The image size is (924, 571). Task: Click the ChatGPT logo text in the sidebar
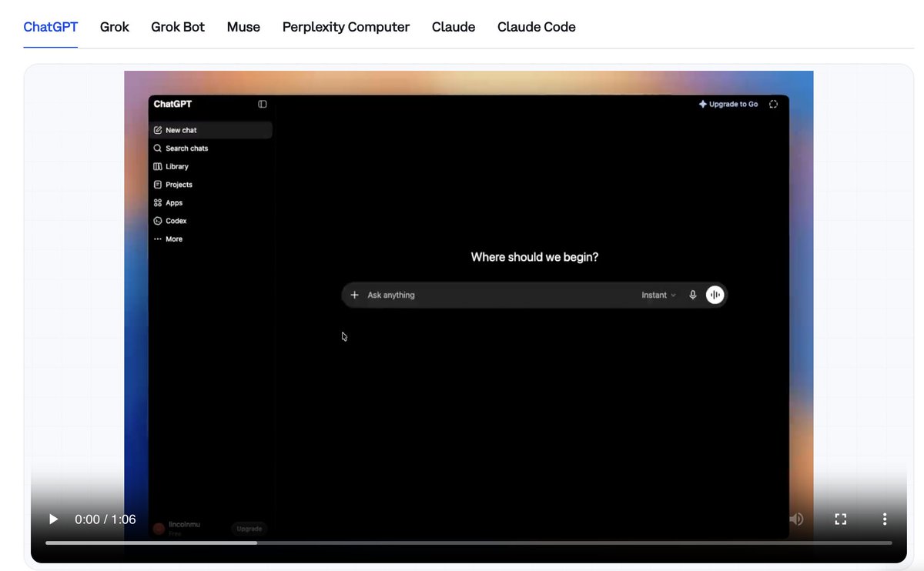click(172, 104)
